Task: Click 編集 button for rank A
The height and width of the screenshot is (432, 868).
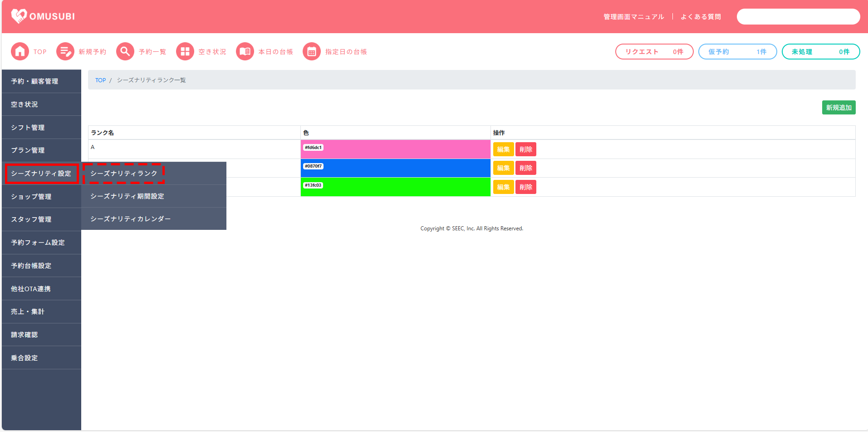Action: 503,149
